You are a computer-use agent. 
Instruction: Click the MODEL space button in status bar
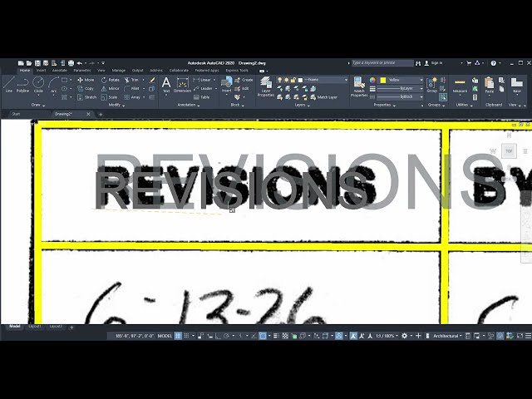[165, 336]
